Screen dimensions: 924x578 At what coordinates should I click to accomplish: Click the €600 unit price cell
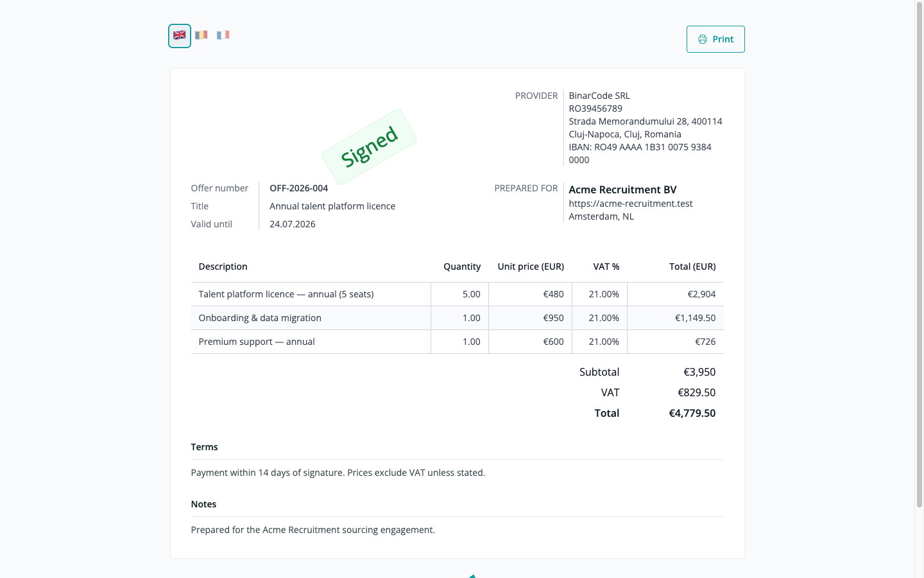[530, 342]
